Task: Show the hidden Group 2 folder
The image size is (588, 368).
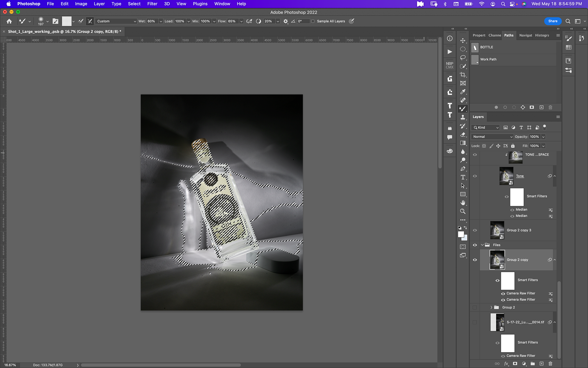Action: click(x=475, y=307)
